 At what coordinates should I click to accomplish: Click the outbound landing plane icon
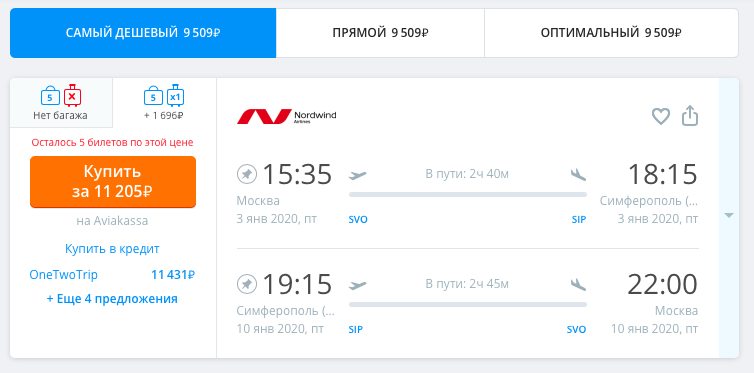[x=578, y=174]
